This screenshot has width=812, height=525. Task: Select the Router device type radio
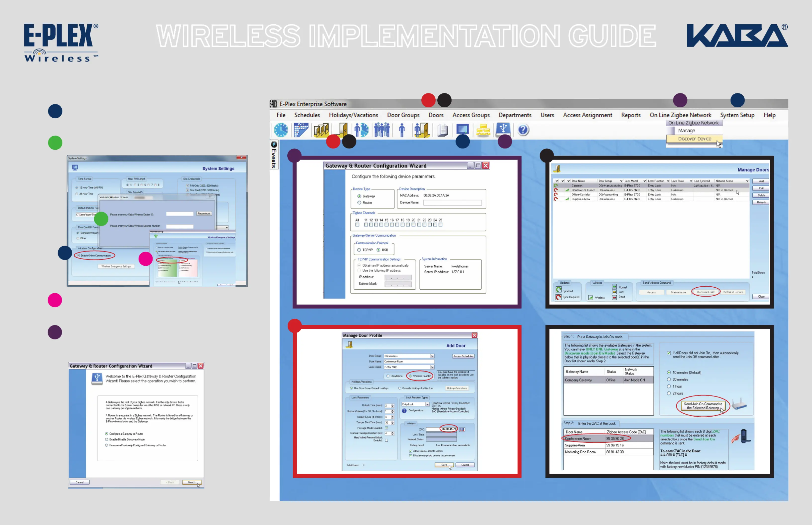click(359, 203)
